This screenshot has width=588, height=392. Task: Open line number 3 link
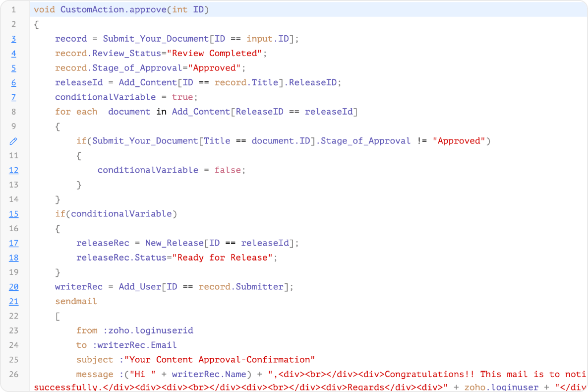click(x=13, y=39)
